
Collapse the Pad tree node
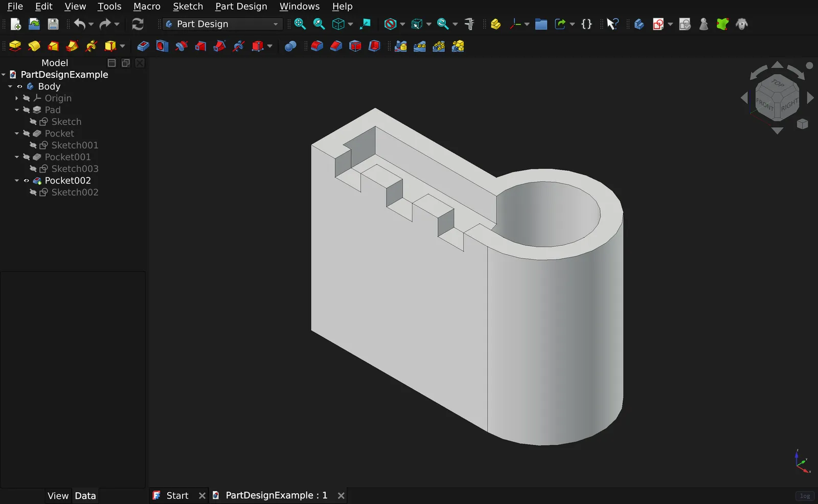pos(17,110)
